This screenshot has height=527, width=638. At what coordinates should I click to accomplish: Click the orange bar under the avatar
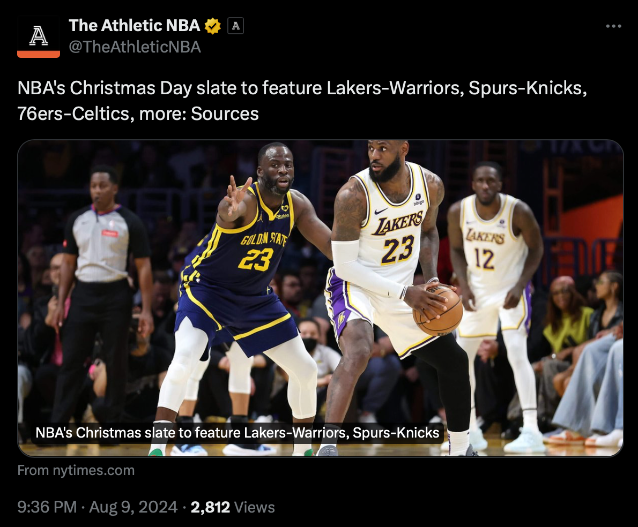point(38,55)
